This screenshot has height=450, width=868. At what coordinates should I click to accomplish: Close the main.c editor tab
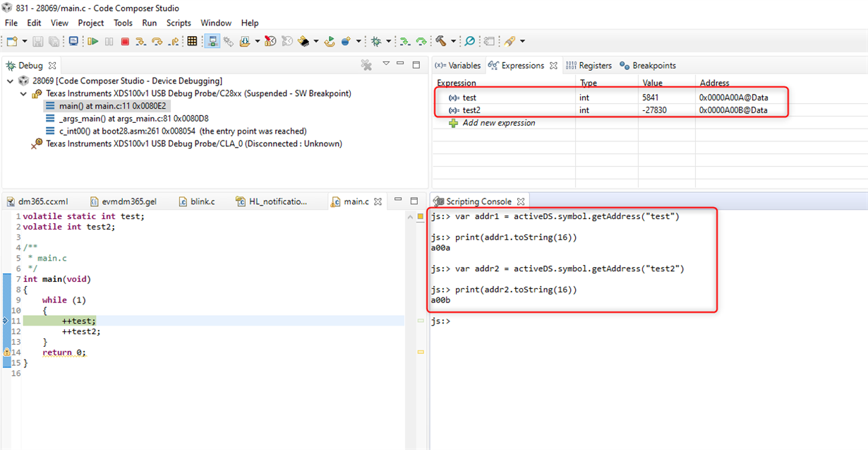[x=378, y=201]
